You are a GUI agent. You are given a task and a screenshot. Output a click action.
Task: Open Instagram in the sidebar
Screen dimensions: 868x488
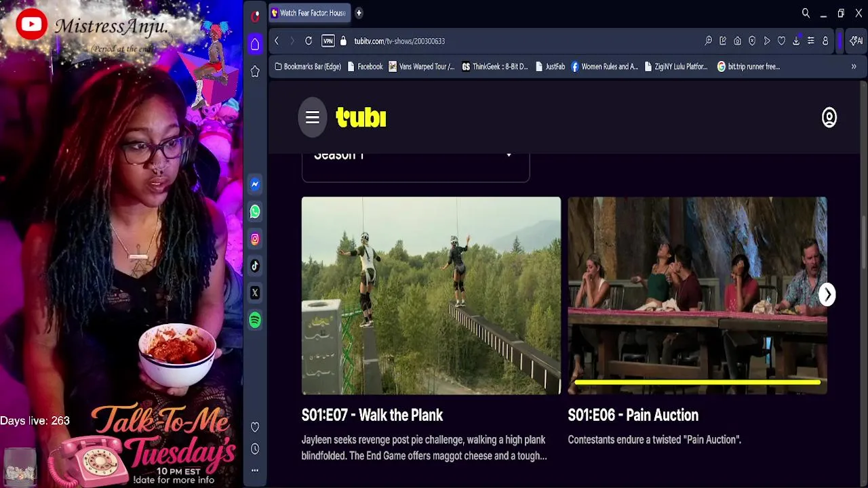[x=255, y=239]
